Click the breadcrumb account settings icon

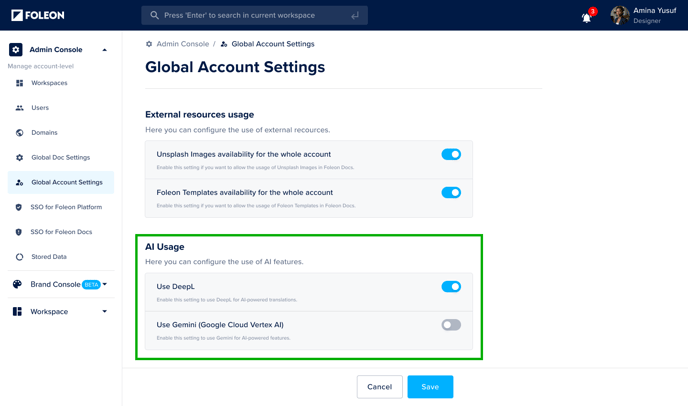(x=224, y=44)
